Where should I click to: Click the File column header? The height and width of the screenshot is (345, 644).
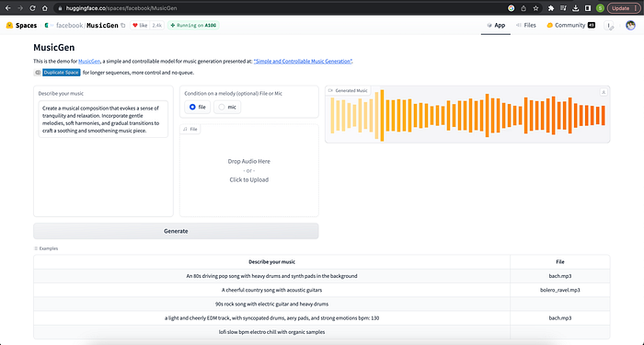559,261
